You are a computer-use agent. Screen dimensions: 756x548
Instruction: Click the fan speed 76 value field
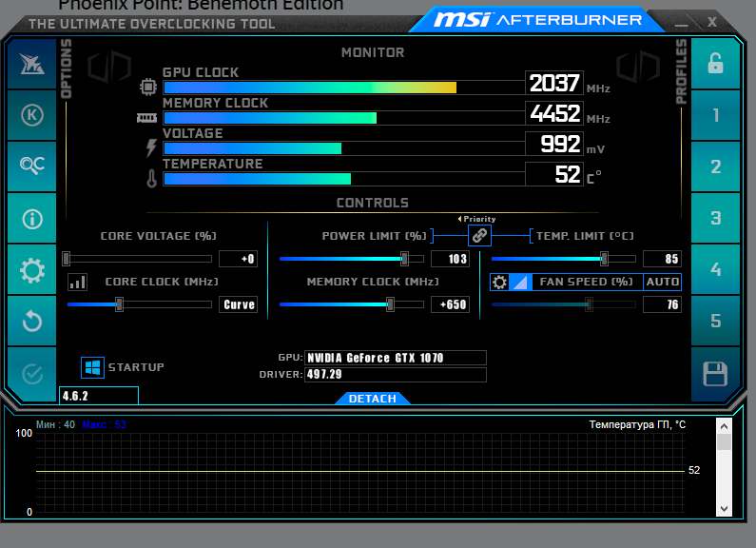pos(663,304)
